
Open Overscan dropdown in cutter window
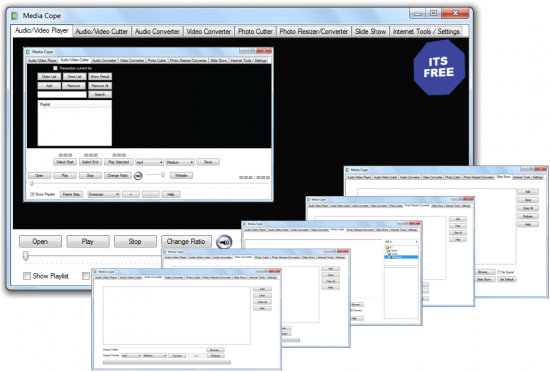click(103, 194)
